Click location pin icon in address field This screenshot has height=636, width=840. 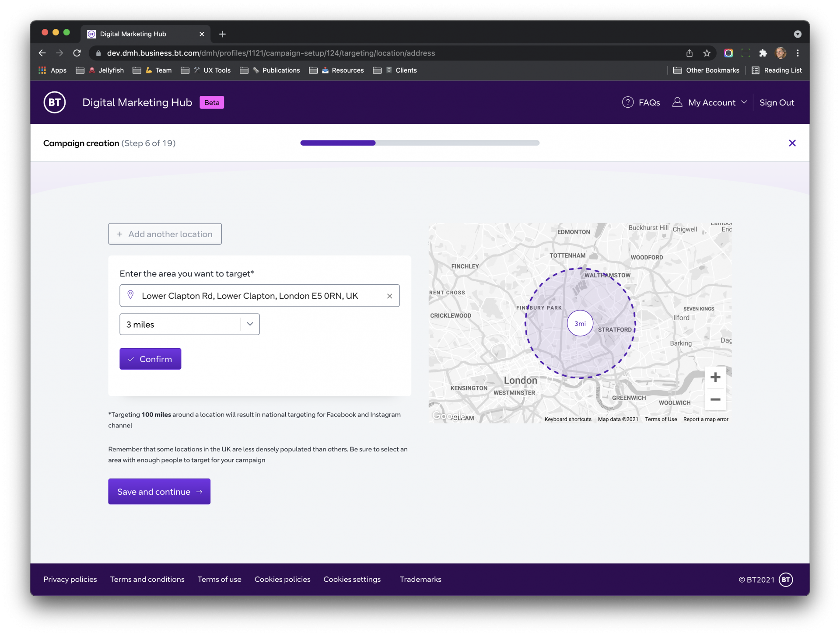(130, 295)
